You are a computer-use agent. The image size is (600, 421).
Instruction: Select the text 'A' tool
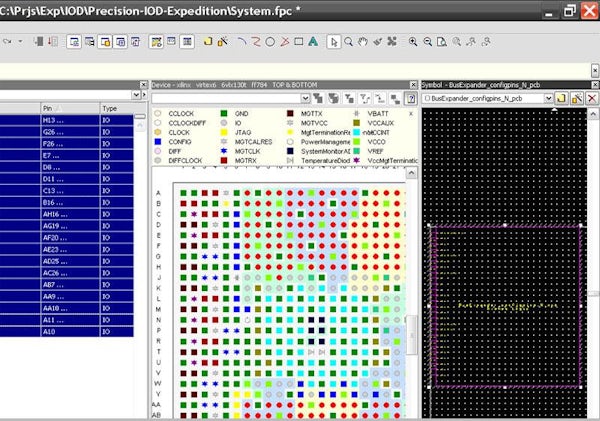313,42
